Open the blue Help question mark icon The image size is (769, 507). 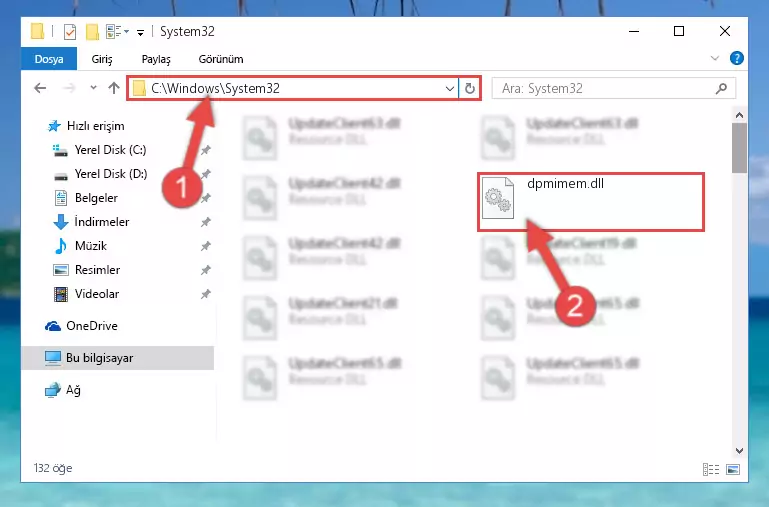pos(736,58)
